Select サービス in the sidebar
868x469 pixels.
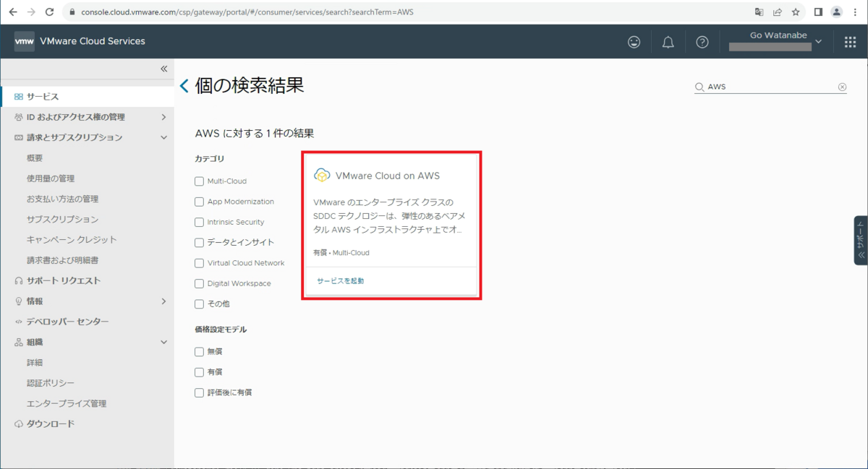click(x=43, y=95)
